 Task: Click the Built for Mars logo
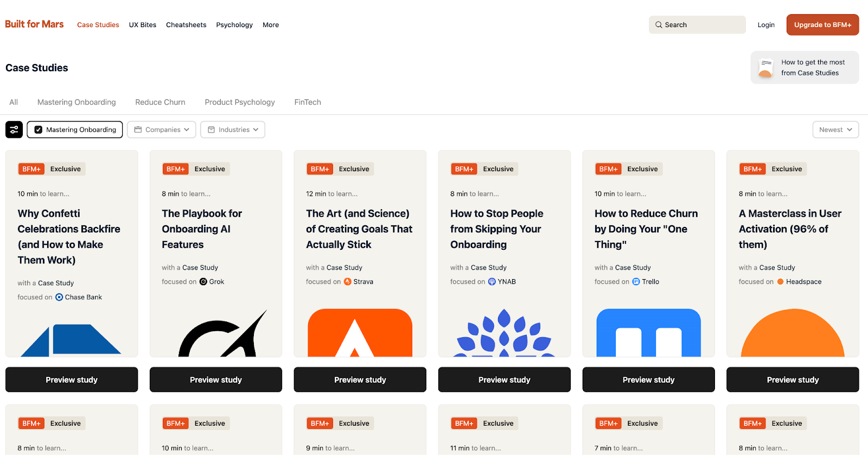tap(34, 24)
